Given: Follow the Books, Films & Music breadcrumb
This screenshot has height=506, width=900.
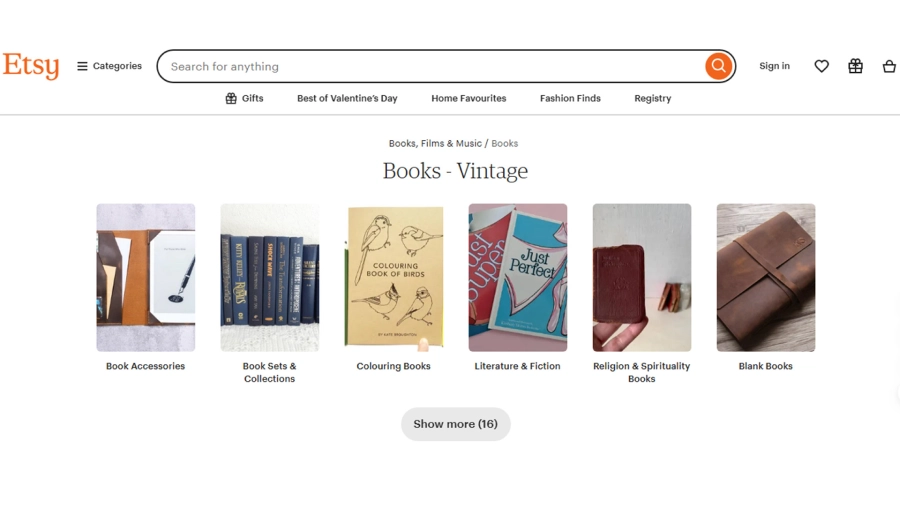Looking at the screenshot, I should 435,143.
